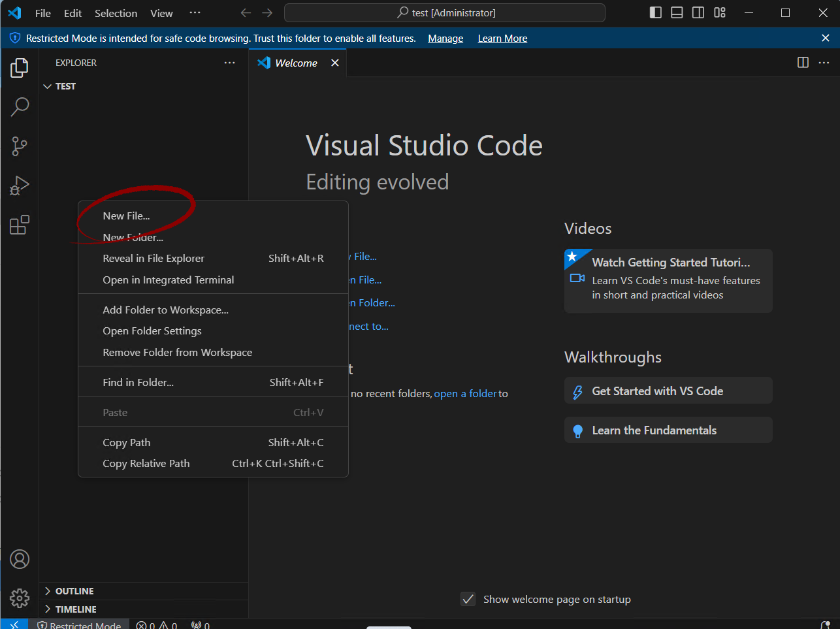Click the 'open a folder' link

(x=466, y=394)
